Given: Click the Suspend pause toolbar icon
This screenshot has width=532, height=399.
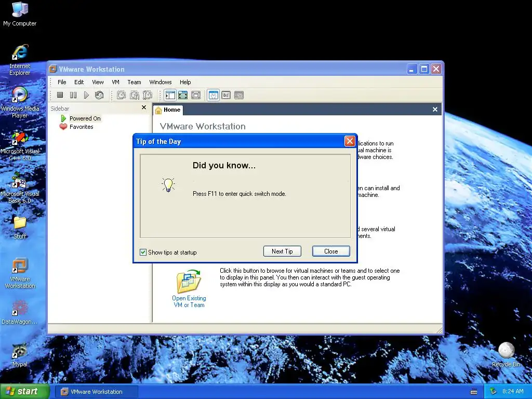Looking at the screenshot, I should pos(73,95).
